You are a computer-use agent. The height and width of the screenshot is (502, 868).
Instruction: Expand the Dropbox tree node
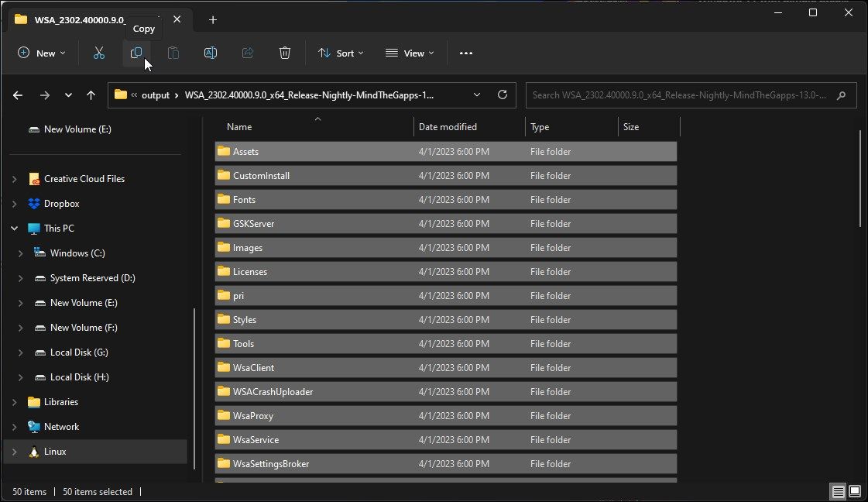(15, 203)
